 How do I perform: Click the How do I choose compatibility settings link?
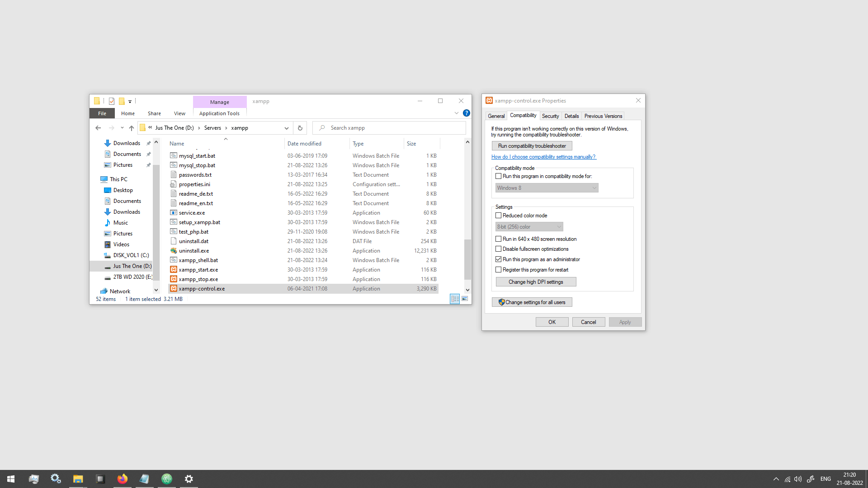542,156
